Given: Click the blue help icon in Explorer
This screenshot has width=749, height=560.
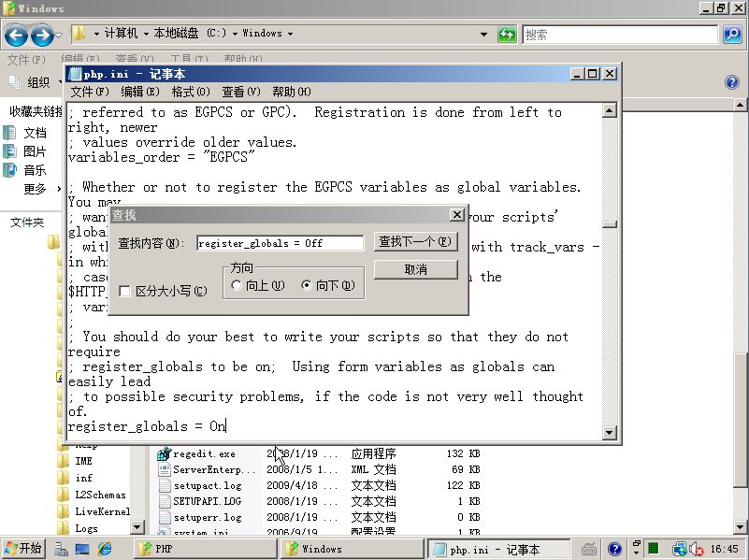Looking at the screenshot, I should pyautogui.click(x=732, y=82).
